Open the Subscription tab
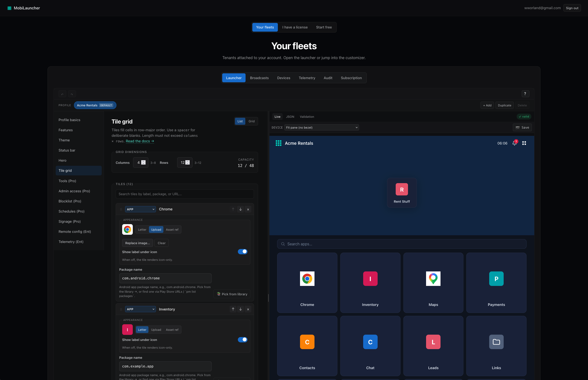588x380 pixels. (351, 78)
